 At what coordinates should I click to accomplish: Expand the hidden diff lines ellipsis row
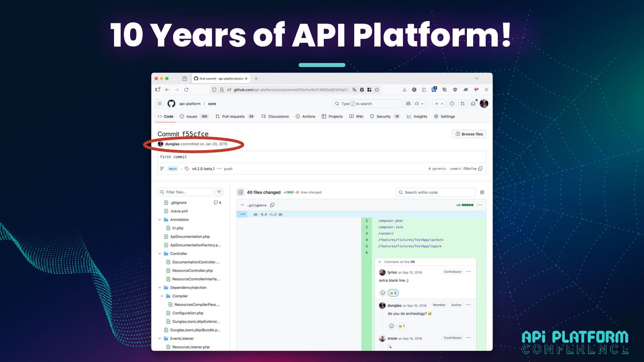[243, 215]
